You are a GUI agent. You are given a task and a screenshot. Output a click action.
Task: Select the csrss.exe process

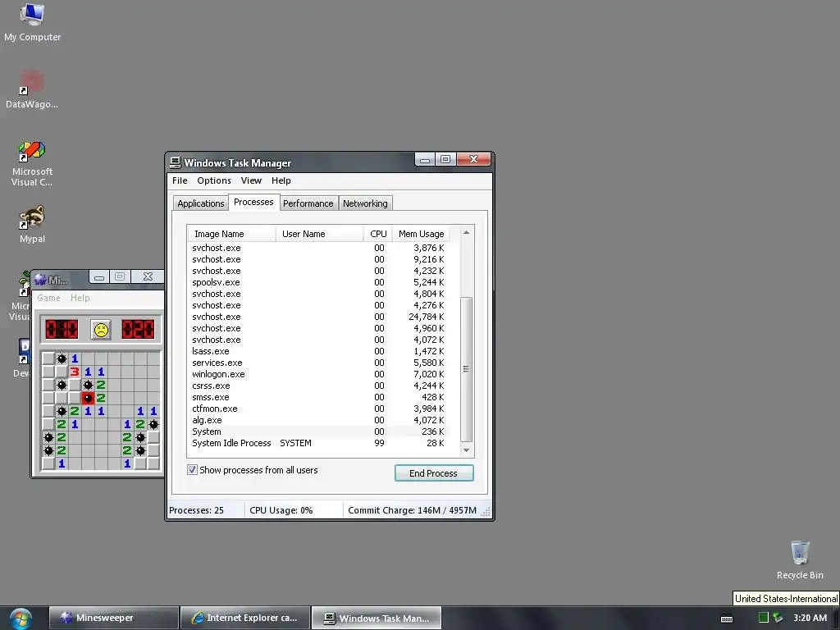pos(318,386)
